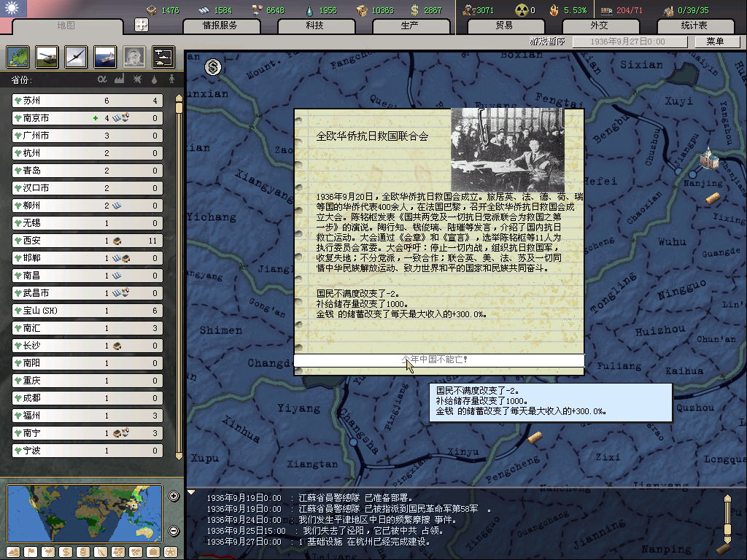Click the event photo in the popup
This screenshot has width=747, height=560.
[x=508, y=150]
